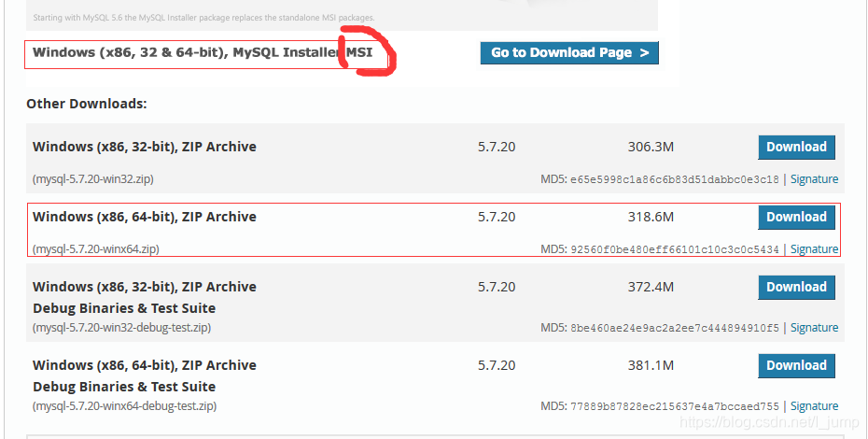Open the Go to Download Page button
868x439 pixels.
(x=569, y=52)
